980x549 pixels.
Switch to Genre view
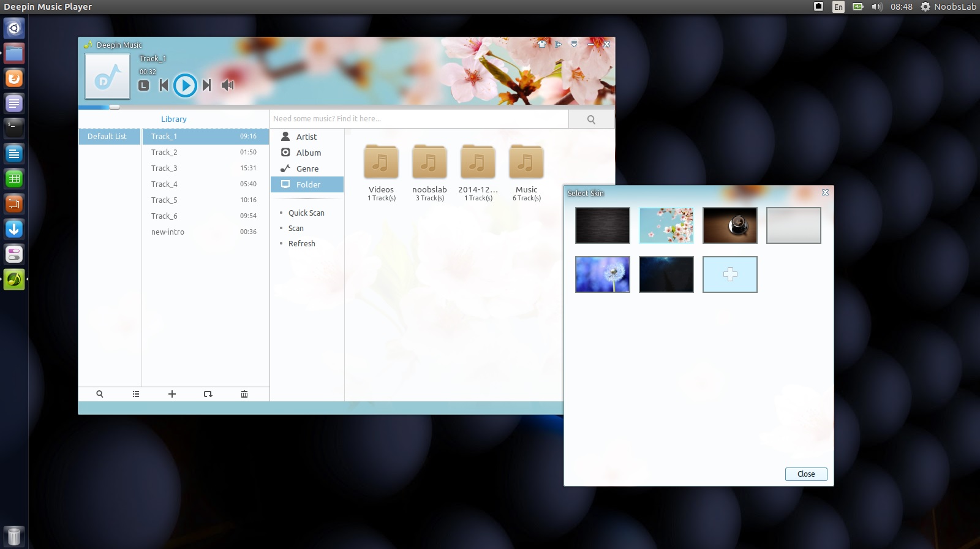click(x=307, y=168)
